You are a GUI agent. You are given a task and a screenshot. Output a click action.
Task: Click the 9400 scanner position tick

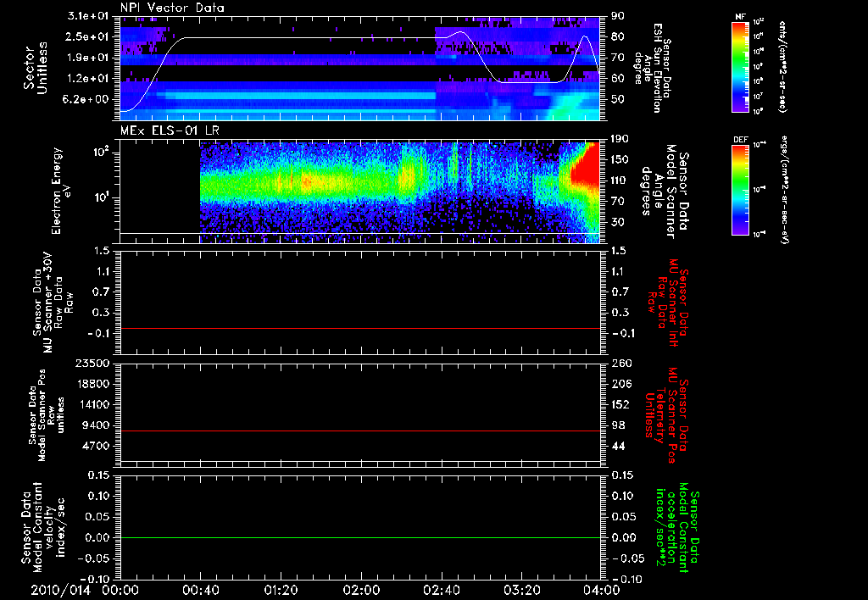(x=97, y=425)
